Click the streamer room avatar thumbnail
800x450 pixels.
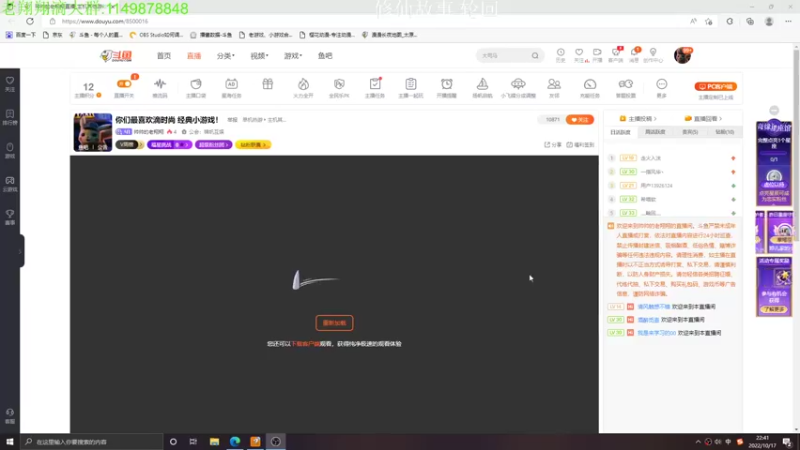pos(93,132)
